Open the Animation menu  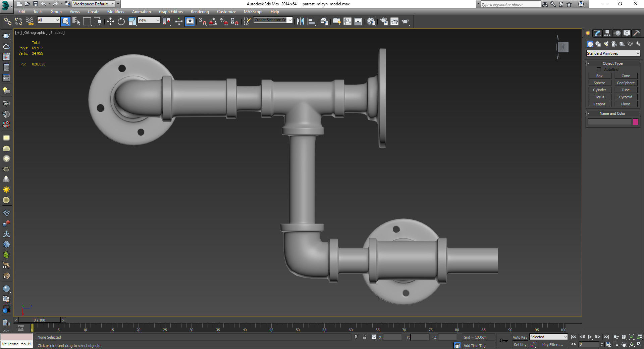141,12
